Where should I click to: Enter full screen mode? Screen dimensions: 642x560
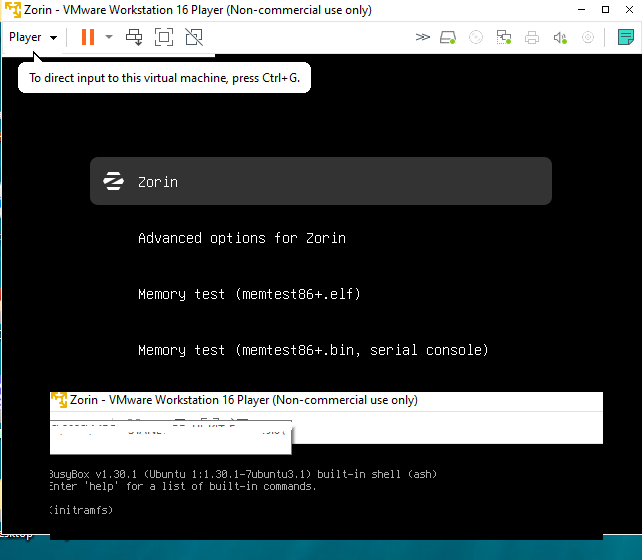click(164, 37)
